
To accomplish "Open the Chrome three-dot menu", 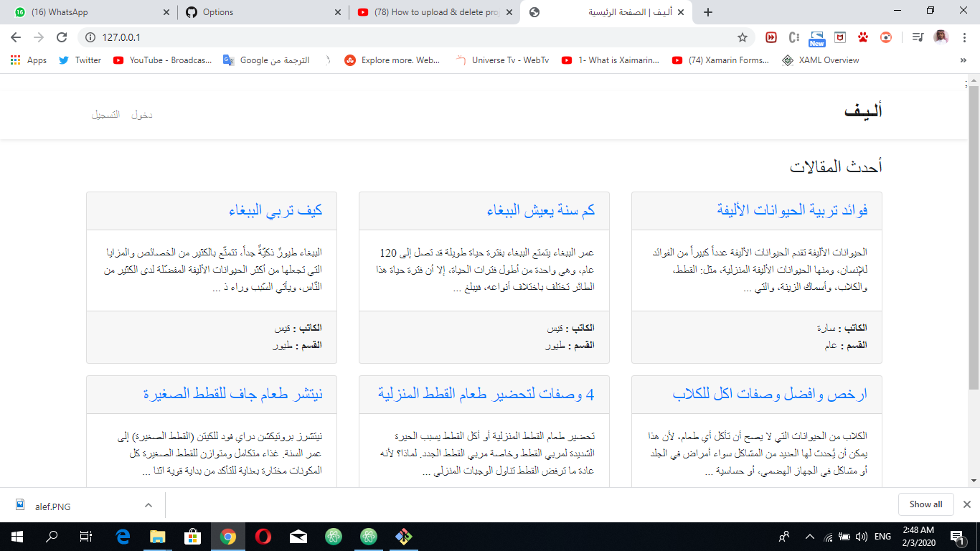I will [x=964, y=36].
